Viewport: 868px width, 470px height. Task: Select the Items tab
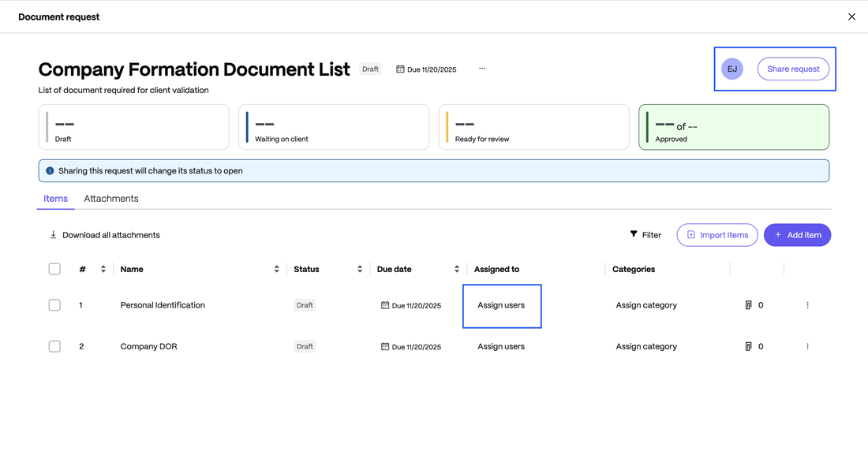pyautogui.click(x=55, y=198)
